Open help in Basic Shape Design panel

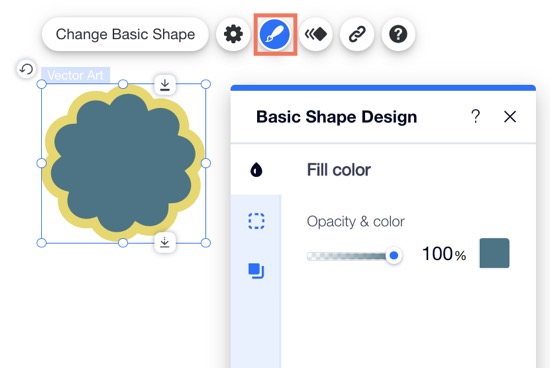[475, 116]
